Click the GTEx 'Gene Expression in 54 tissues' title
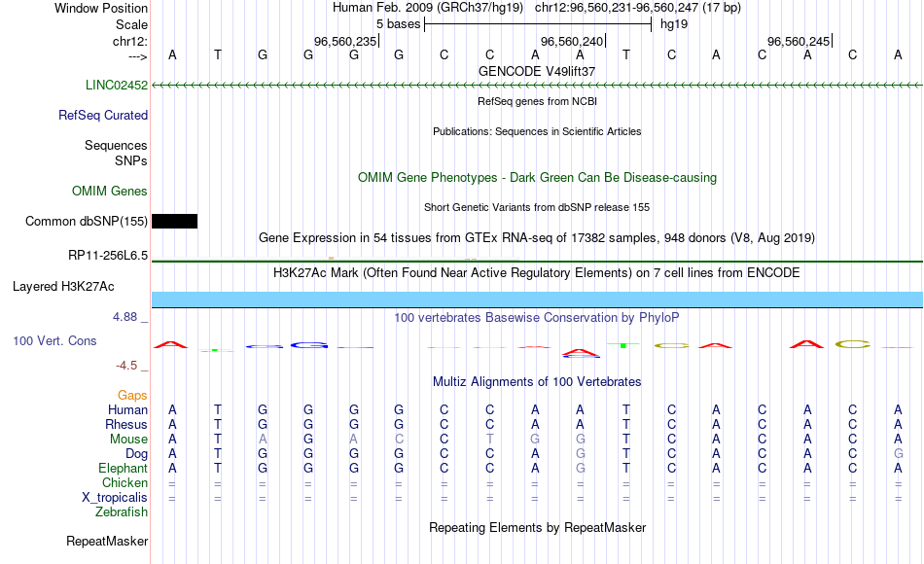Viewport: 924px width, 564px height. 537,237
